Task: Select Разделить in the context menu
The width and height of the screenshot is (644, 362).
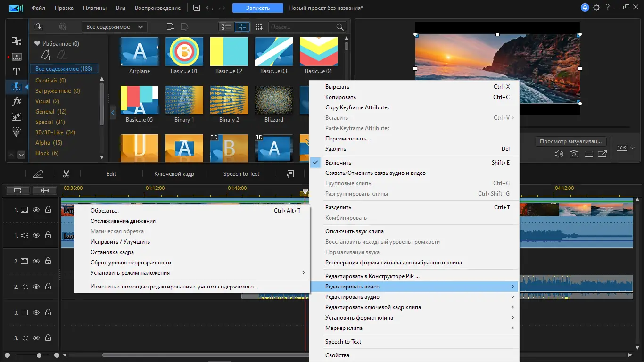Action: pyautogui.click(x=414, y=207)
